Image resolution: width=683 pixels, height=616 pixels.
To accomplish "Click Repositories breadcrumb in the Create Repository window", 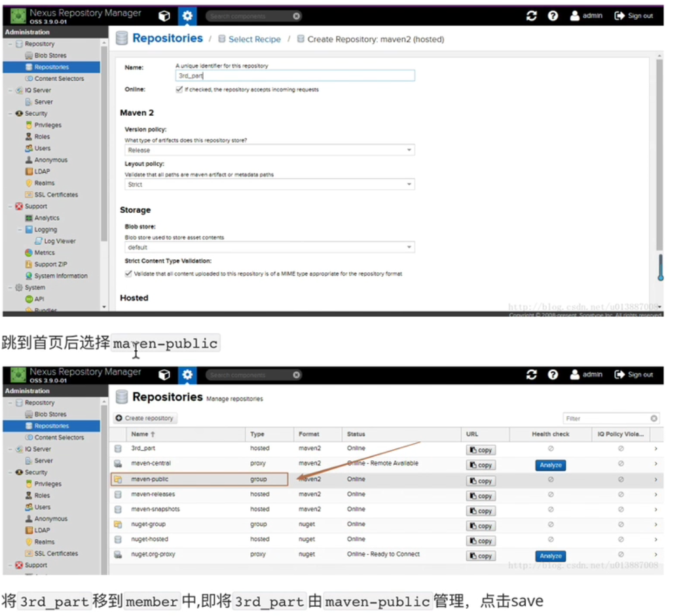I will [x=167, y=39].
